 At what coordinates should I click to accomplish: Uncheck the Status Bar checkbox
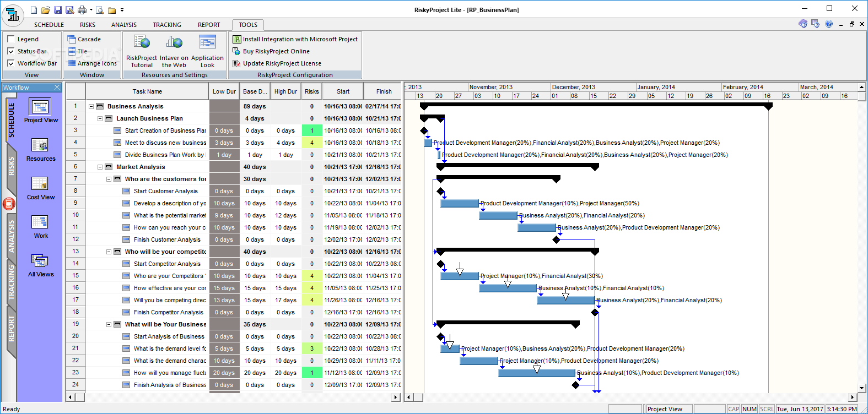pos(11,51)
